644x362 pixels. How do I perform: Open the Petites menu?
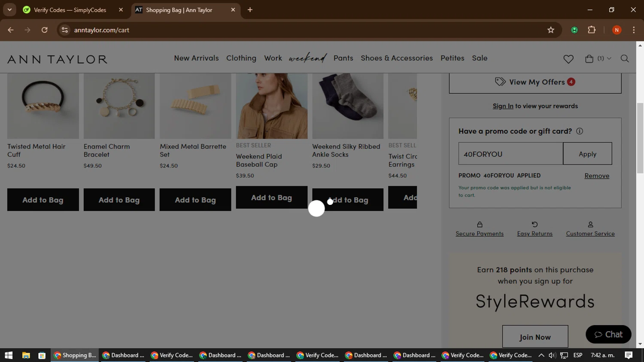pos(453,58)
